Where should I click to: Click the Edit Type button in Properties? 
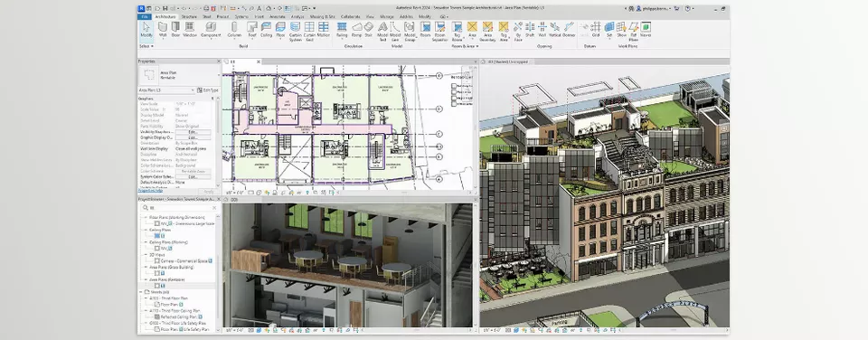208,90
